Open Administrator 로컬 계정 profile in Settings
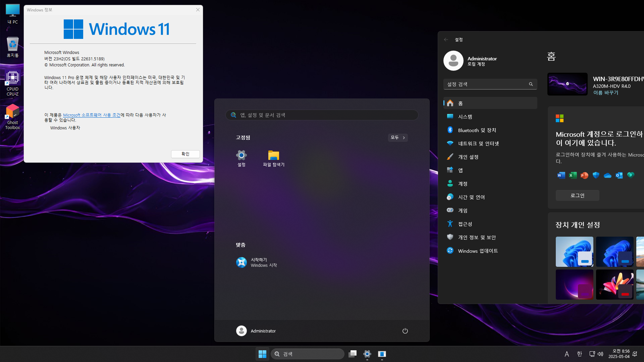 (470, 61)
